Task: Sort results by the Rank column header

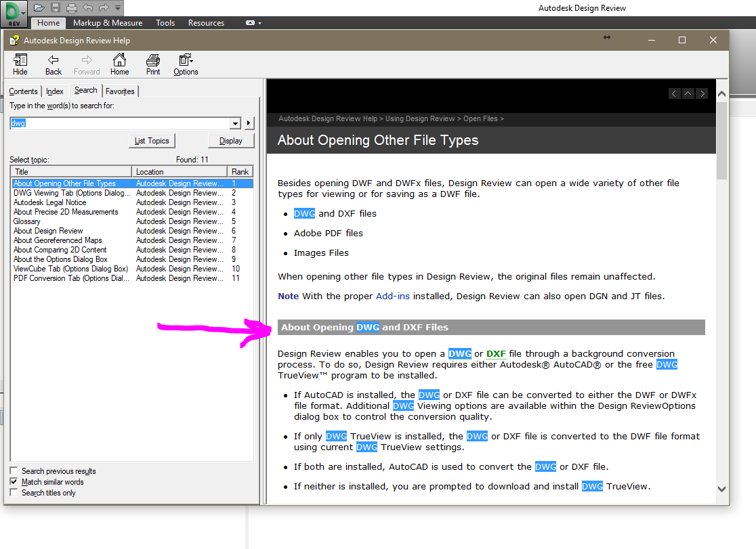Action: (x=240, y=171)
